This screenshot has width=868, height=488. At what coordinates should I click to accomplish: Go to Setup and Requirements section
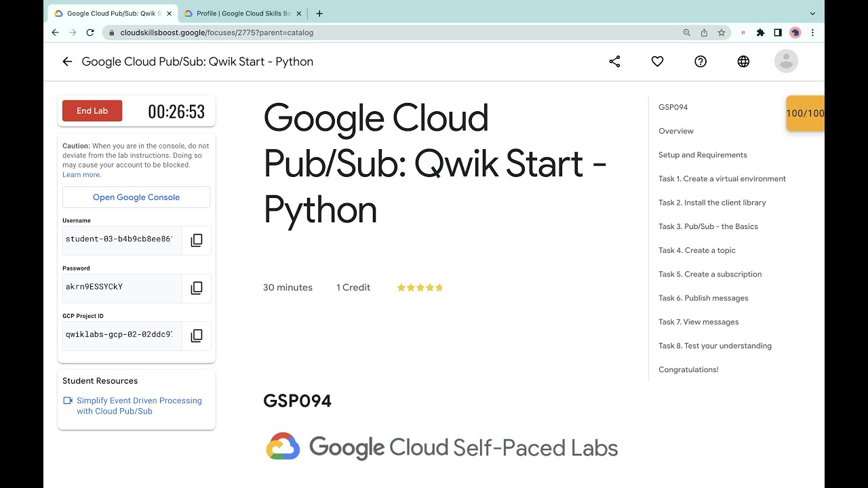coord(703,155)
